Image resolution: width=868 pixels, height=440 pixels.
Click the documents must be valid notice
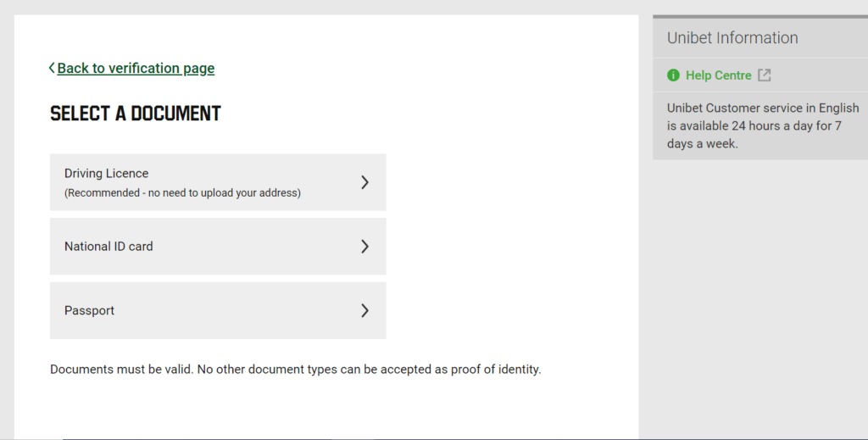tap(295, 370)
